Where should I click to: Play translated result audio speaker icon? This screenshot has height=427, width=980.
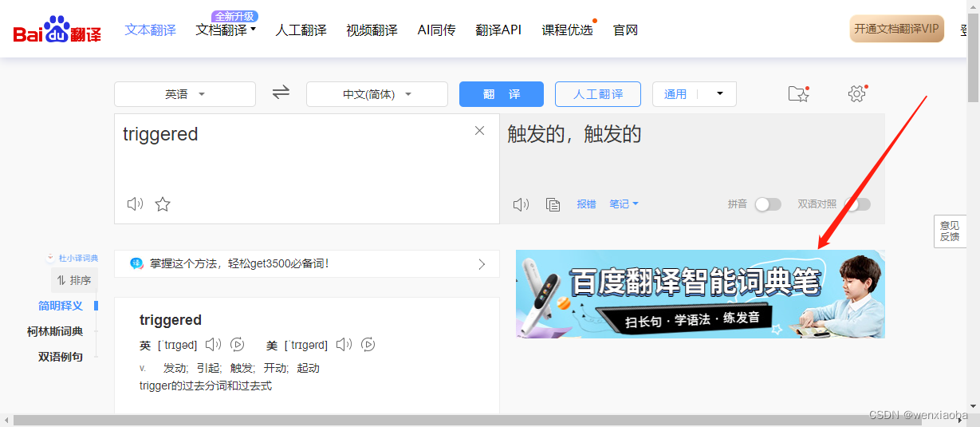click(x=521, y=204)
